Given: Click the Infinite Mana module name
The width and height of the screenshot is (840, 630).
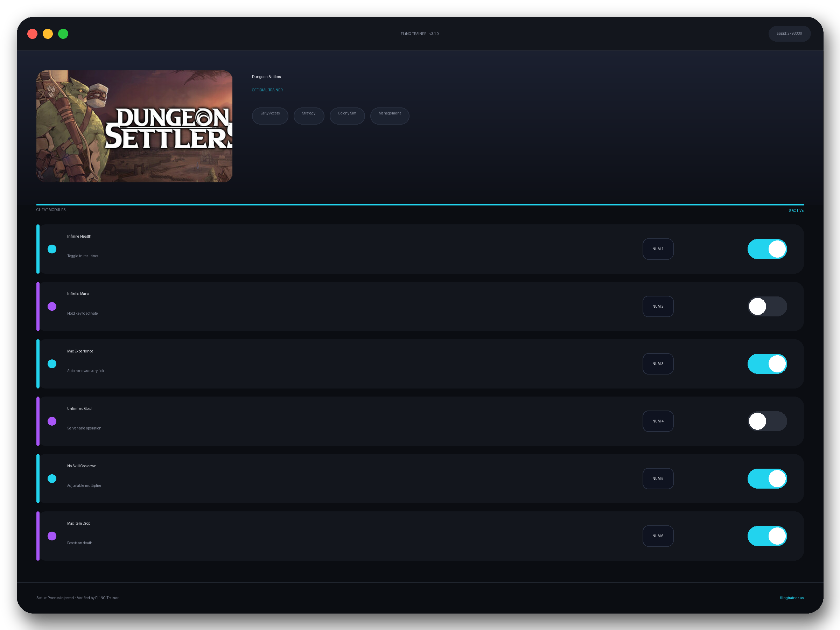Looking at the screenshot, I should click(x=78, y=294).
